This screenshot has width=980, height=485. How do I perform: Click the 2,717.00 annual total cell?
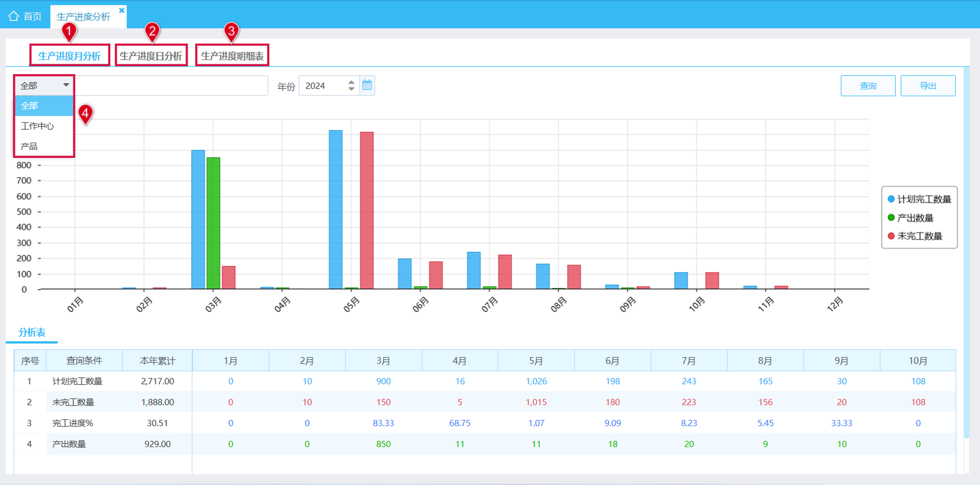coord(157,382)
